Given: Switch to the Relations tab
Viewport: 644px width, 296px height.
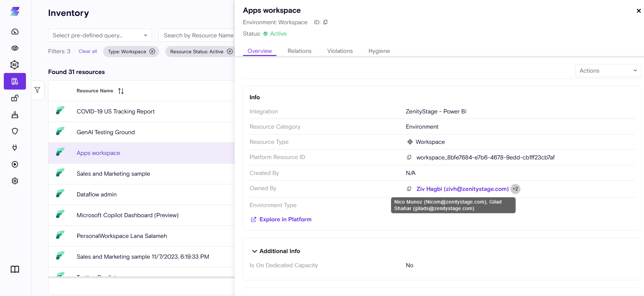Looking at the screenshot, I should pos(299,51).
